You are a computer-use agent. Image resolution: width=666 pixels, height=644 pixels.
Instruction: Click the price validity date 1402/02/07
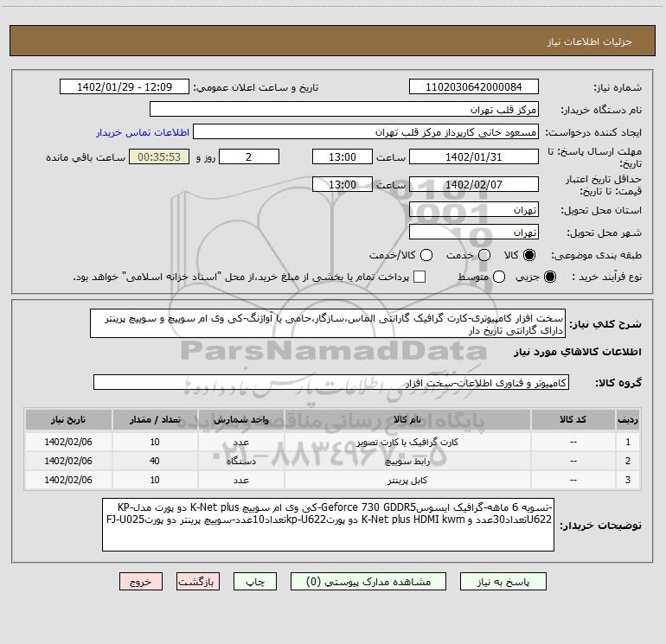474,185
